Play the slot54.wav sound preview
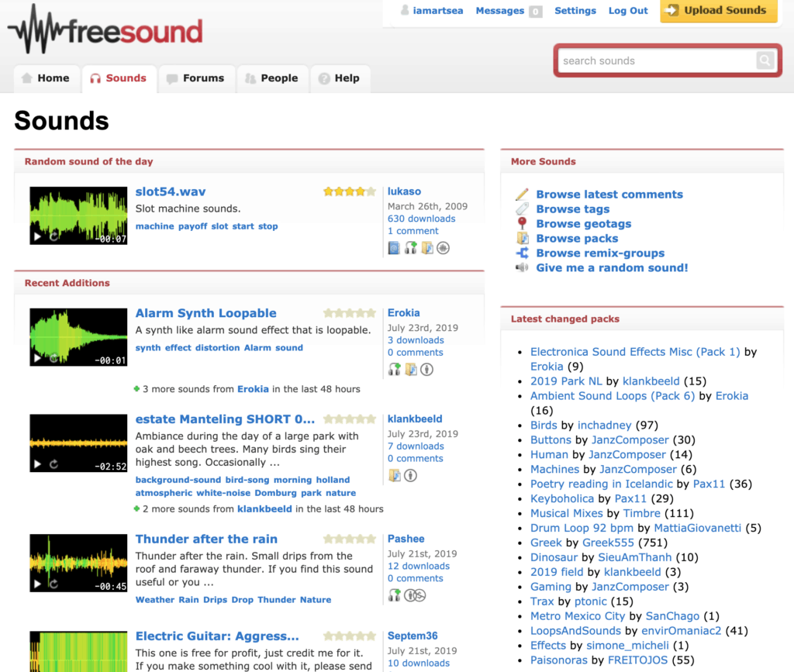The image size is (794, 672). [37, 236]
